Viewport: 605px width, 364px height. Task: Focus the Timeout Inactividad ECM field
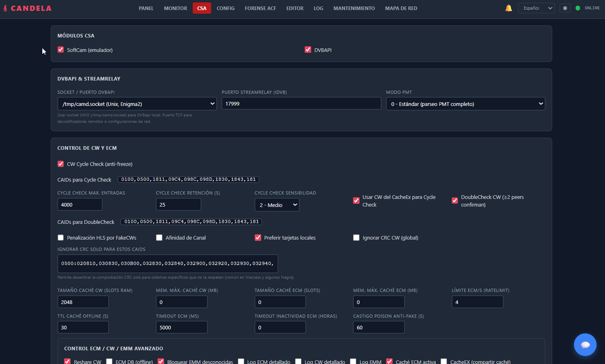[x=280, y=327]
